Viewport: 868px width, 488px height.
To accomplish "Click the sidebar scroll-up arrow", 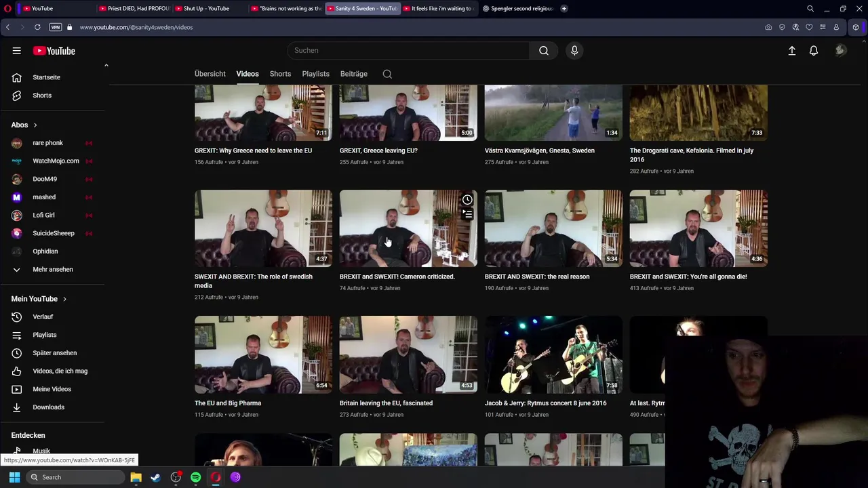I will click(106, 65).
